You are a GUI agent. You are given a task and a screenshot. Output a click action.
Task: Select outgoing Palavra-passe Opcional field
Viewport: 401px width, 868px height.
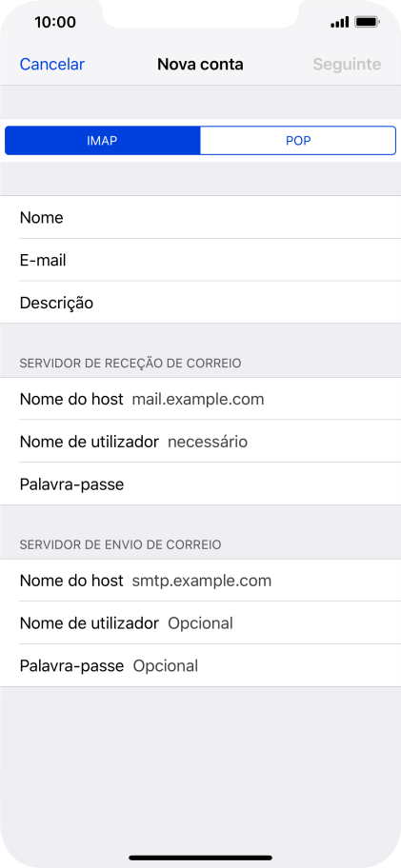(200, 666)
